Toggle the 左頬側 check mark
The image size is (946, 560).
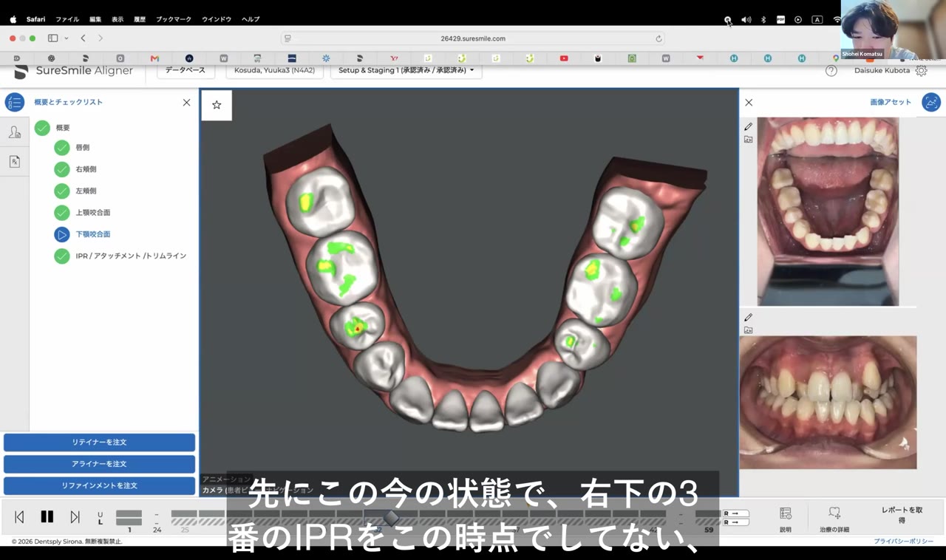click(62, 191)
